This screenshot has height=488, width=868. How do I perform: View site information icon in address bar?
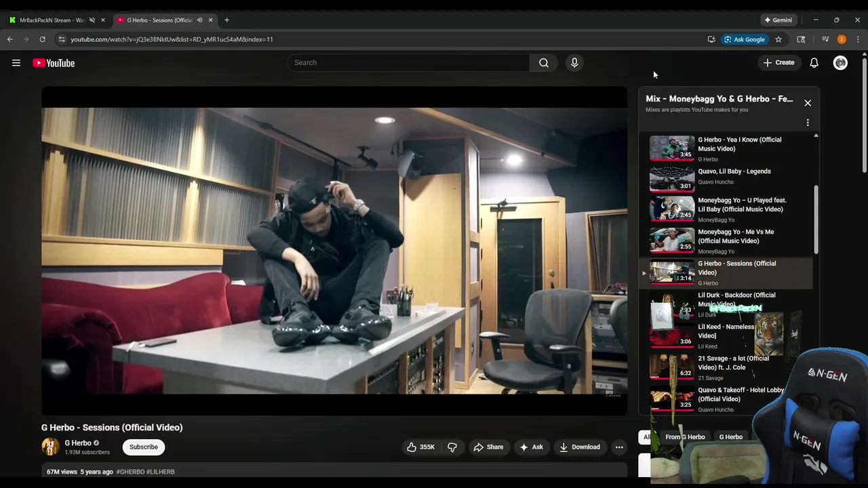tap(62, 39)
